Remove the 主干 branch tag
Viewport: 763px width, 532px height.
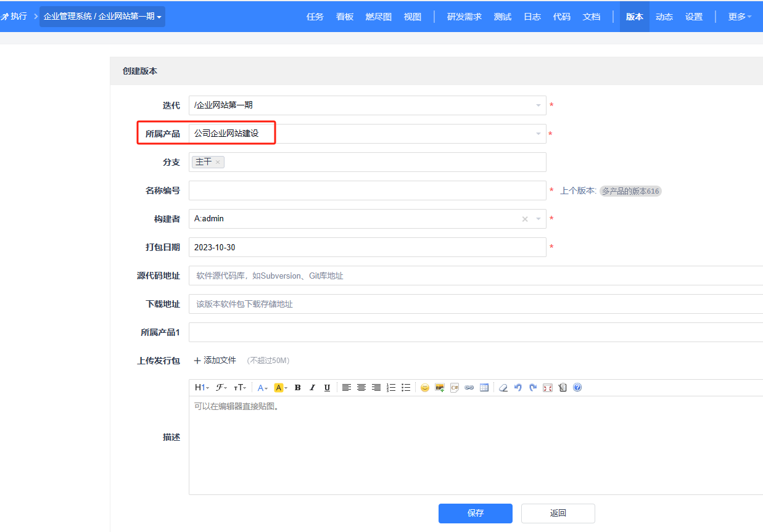click(218, 162)
